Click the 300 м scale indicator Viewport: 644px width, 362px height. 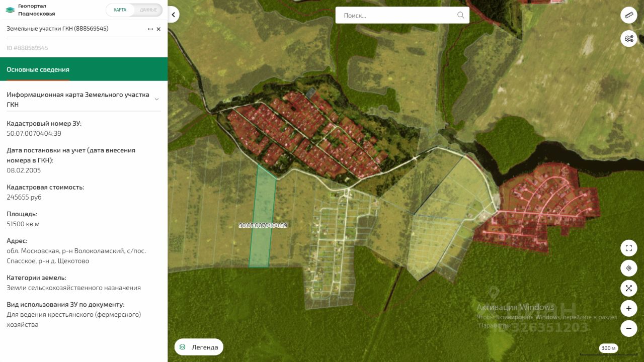tap(608, 348)
